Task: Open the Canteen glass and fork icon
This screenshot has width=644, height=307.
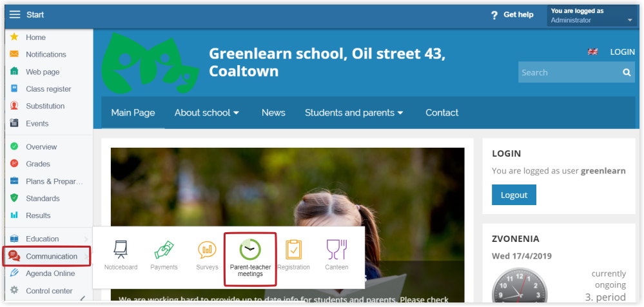Action: (337, 250)
